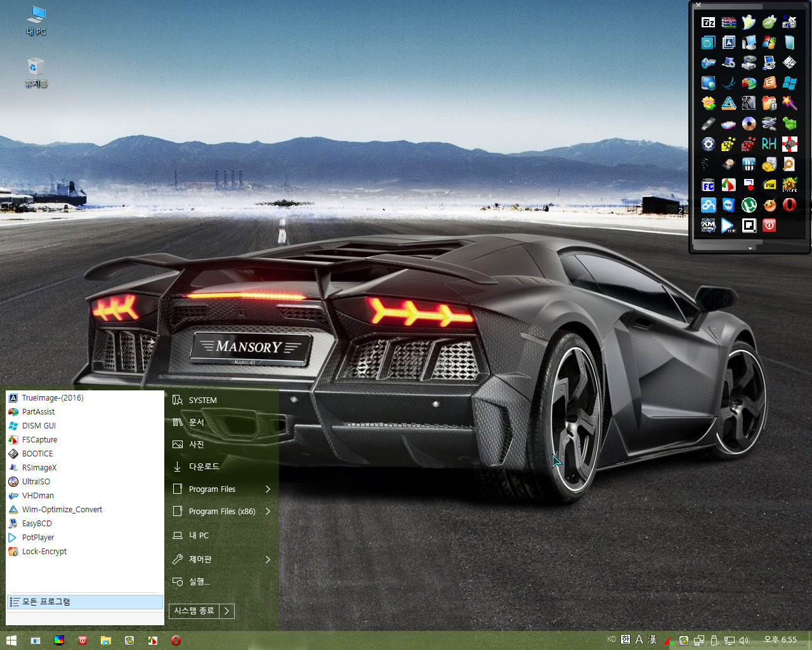Launch the orange G icon in dock
The width and height of the screenshot is (812, 650).
(x=769, y=83)
